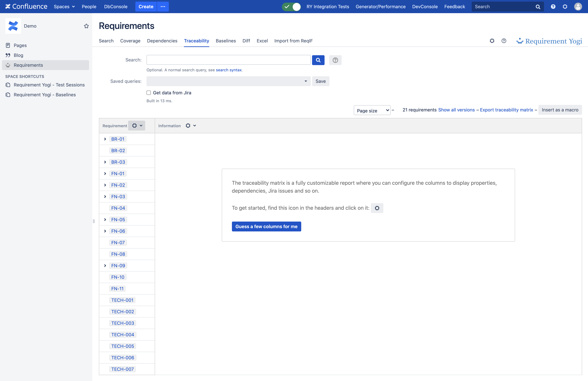588x381 pixels.
Task: Open the Create more options ellipsis
Action: click(163, 7)
